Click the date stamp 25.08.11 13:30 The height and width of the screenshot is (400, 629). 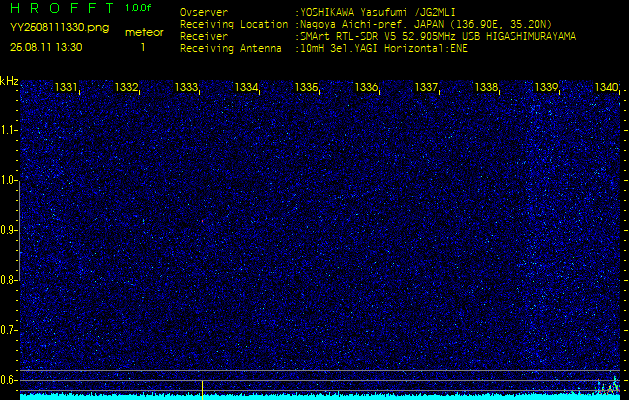click(46, 47)
